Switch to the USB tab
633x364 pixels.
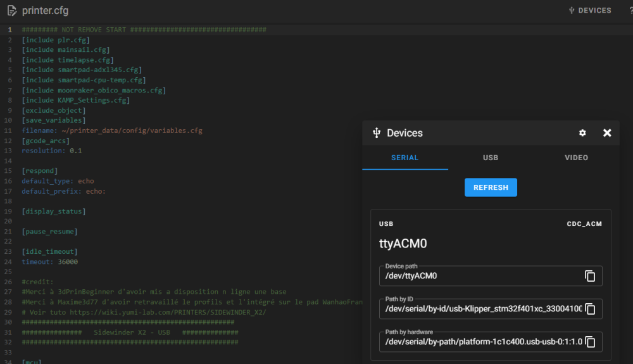(x=491, y=158)
